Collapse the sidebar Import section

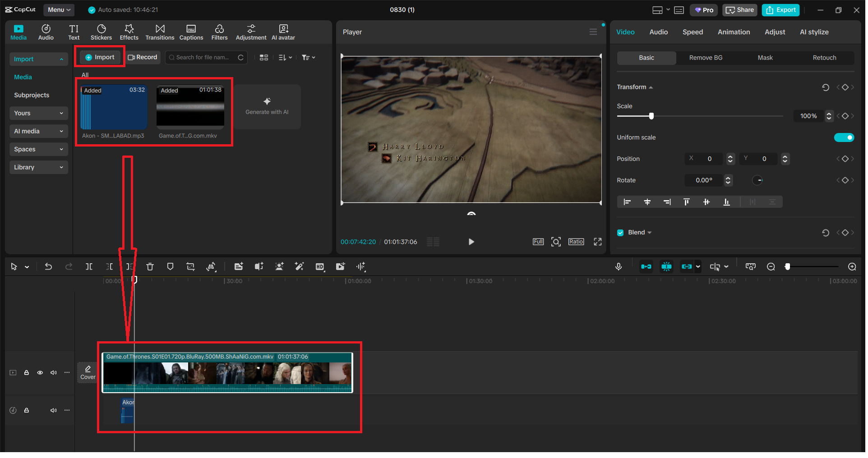pyautogui.click(x=38, y=59)
